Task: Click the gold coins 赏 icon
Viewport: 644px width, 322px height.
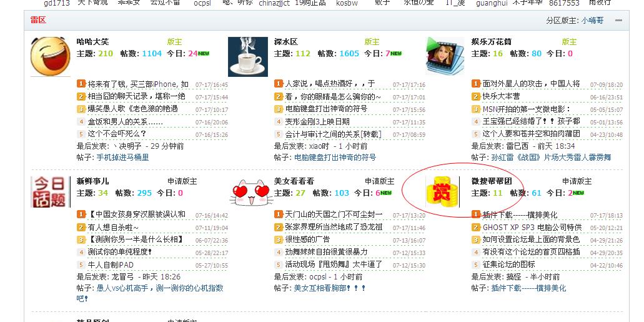Action: point(442,192)
